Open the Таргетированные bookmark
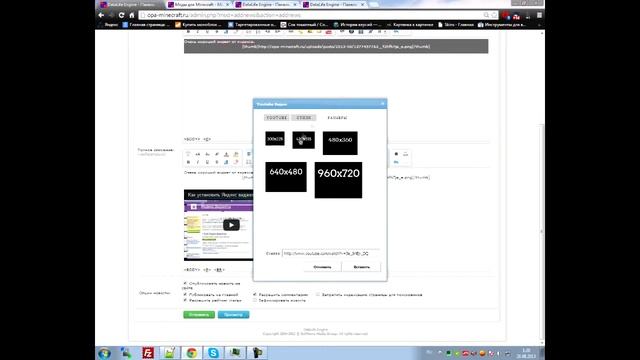 click(251, 24)
